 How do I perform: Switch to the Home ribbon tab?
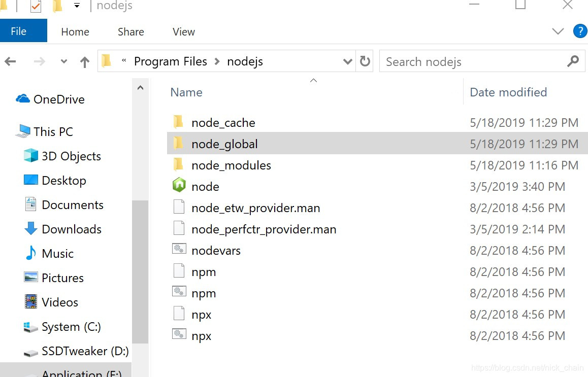pyautogui.click(x=75, y=32)
